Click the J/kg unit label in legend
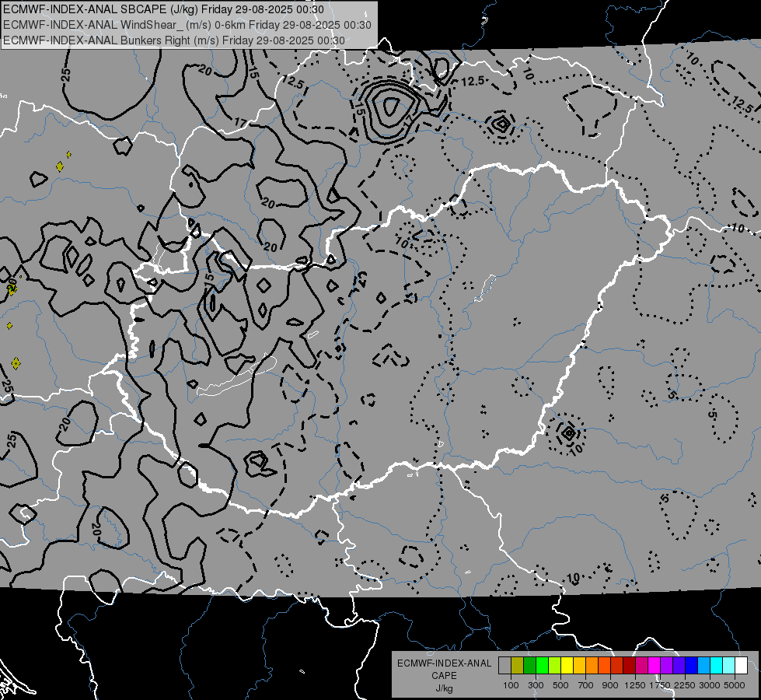Image resolution: width=761 pixels, height=700 pixels. (444, 688)
